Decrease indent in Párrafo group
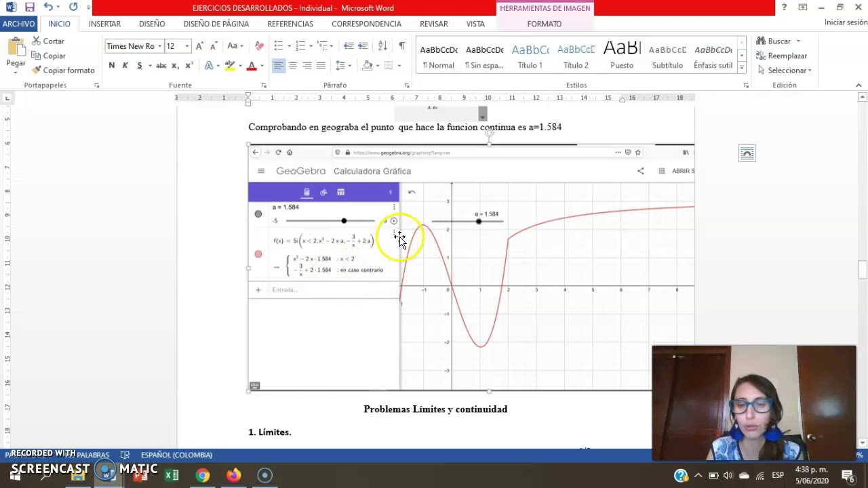Image resolution: width=868 pixels, height=488 pixels. point(349,46)
